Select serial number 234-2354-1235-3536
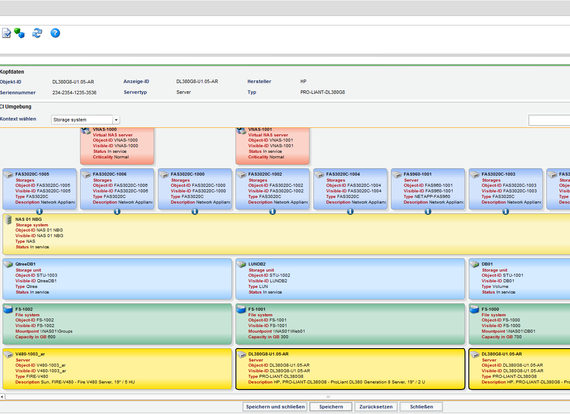This screenshot has width=570, height=414. click(74, 93)
